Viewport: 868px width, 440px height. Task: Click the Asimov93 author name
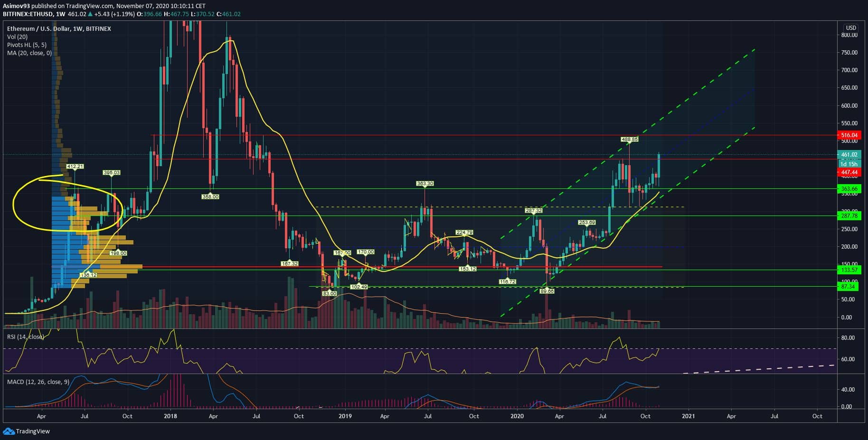[x=16, y=6]
